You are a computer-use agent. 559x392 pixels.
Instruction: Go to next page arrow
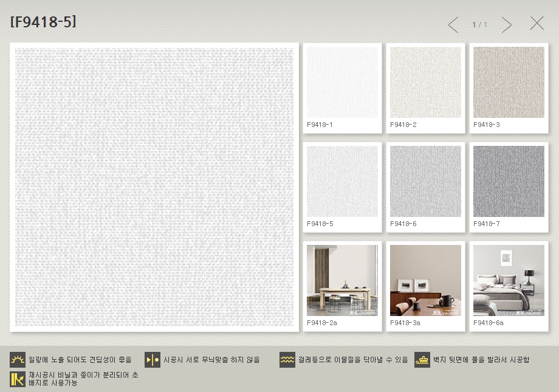point(506,25)
